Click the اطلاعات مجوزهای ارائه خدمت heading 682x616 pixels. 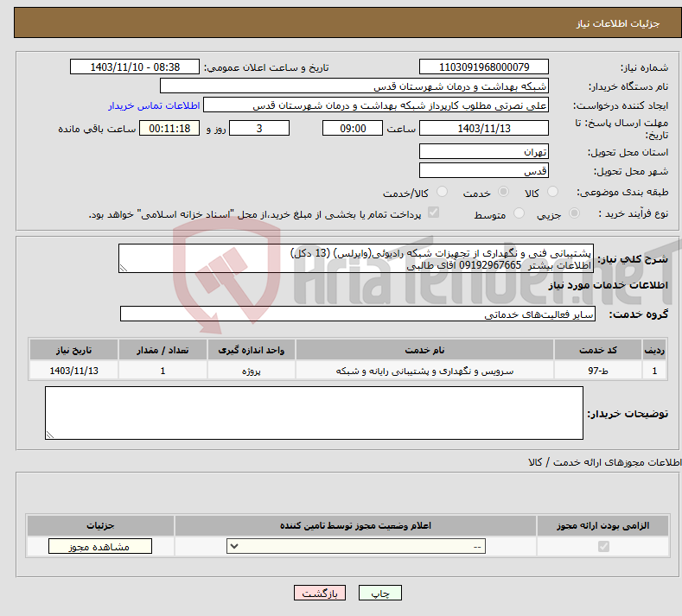tap(605, 462)
